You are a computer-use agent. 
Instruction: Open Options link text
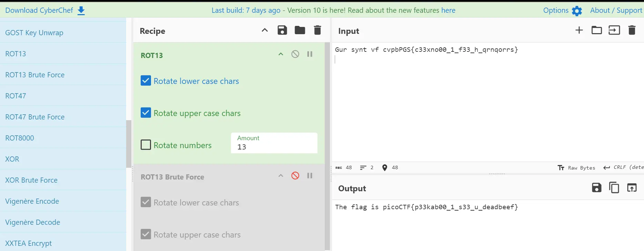pos(556,10)
